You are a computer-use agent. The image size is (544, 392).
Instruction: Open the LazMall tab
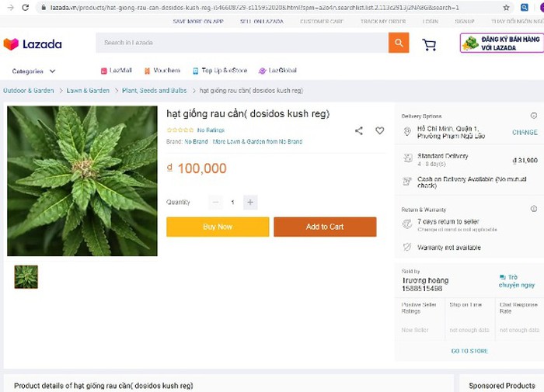117,71
